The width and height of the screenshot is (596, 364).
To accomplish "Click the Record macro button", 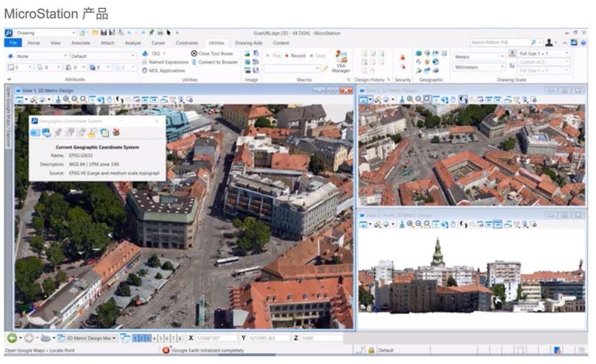I will click(296, 56).
